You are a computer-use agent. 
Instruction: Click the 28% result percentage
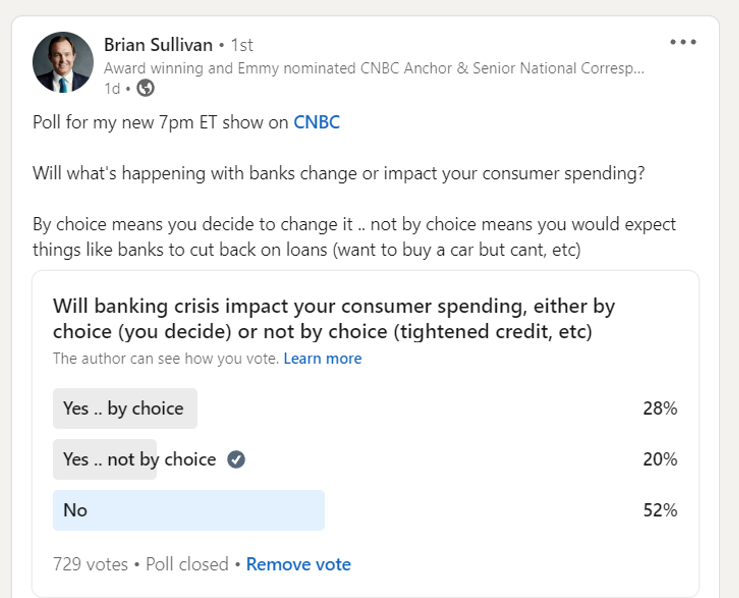(x=660, y=408)
